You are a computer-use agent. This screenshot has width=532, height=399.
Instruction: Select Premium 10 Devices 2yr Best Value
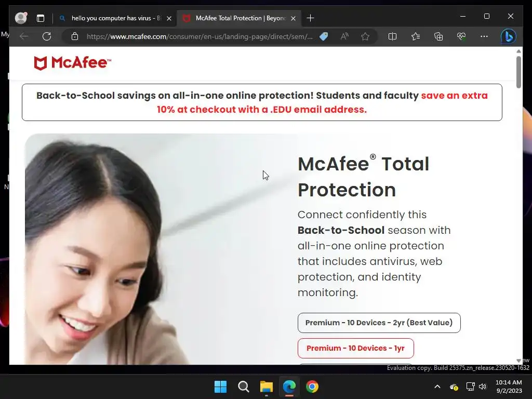click(379, 323)
